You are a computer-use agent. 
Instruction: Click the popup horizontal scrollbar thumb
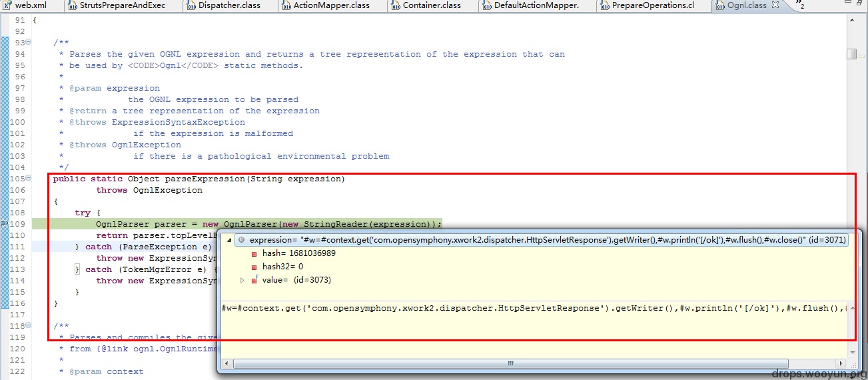(510, 364)
